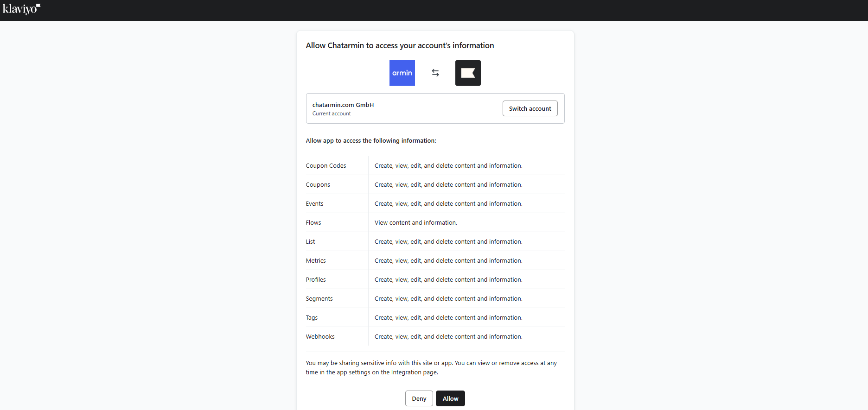Image resolution: width=868 pixels, height=410 pixels.
Task: Click the Flows scope label
Action: click(313, 222)
